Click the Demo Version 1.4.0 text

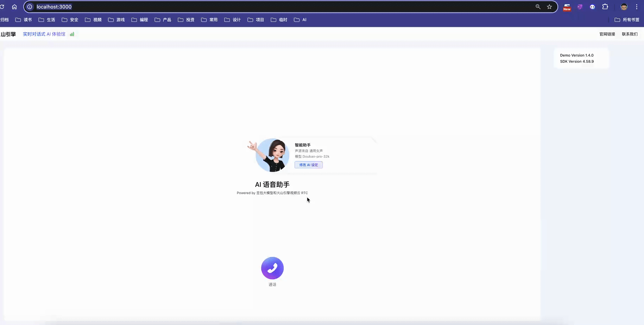pyautogui.click(x=577, y=55)
